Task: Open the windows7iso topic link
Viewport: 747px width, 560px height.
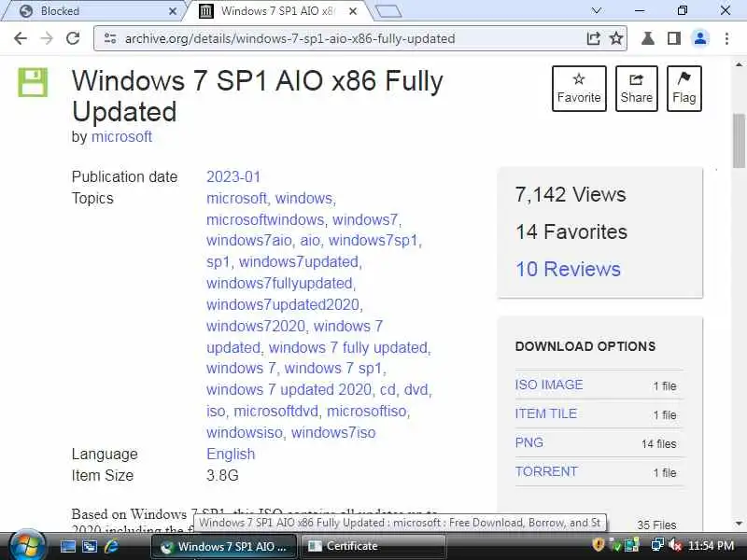Action: click(333, 432)
